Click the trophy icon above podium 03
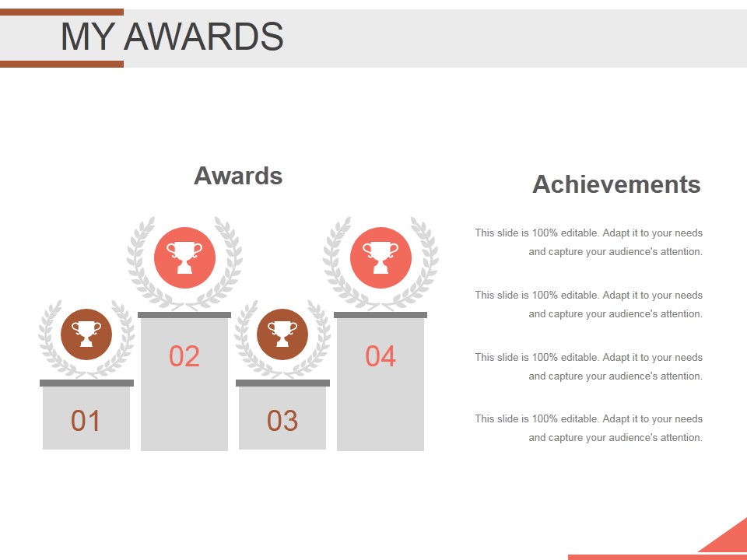This screenshot has height=560, width=747. tap(282, 334)
